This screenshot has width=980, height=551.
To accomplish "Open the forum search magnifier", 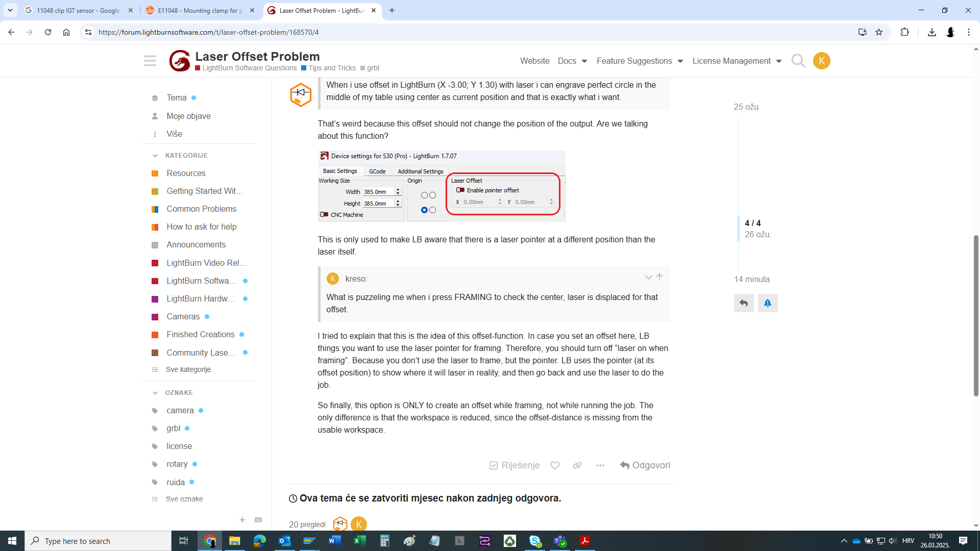I will 798,61.
